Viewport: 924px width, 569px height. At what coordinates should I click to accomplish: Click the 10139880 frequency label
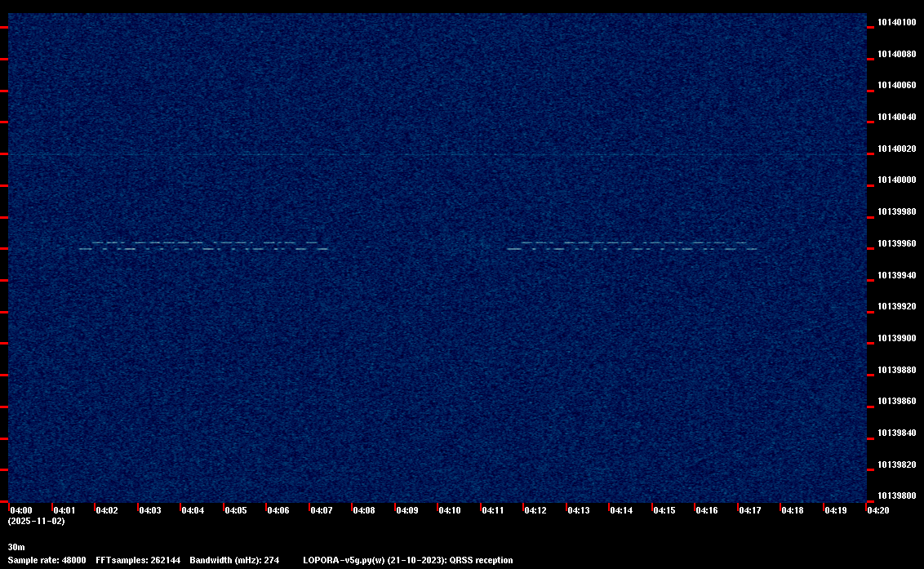coord(897,371)
